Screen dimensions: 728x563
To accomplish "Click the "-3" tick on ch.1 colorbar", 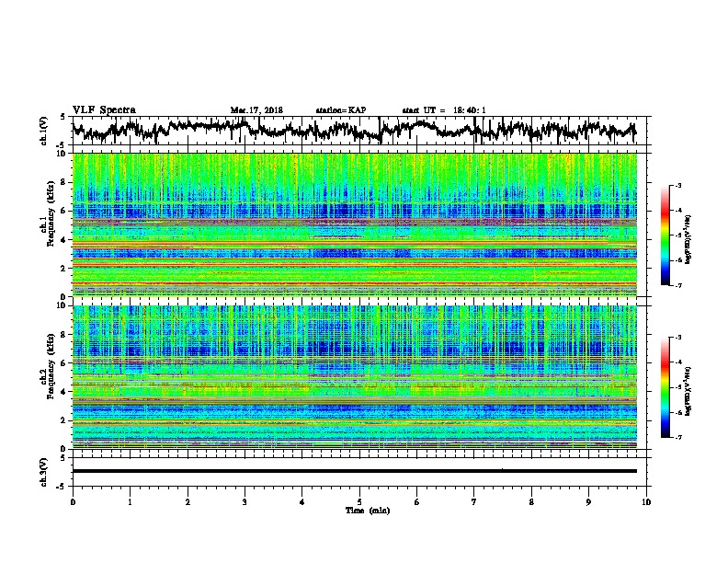I will (677, 186).
